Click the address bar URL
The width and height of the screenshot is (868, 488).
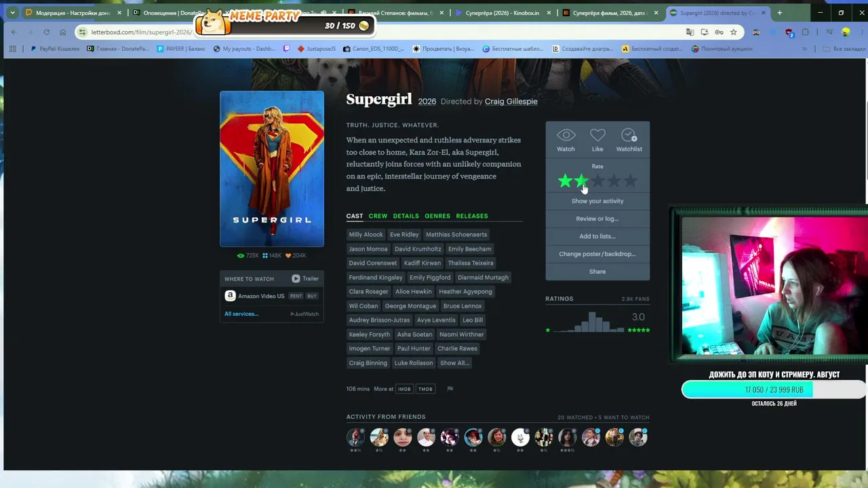click(x=142, y=33)
